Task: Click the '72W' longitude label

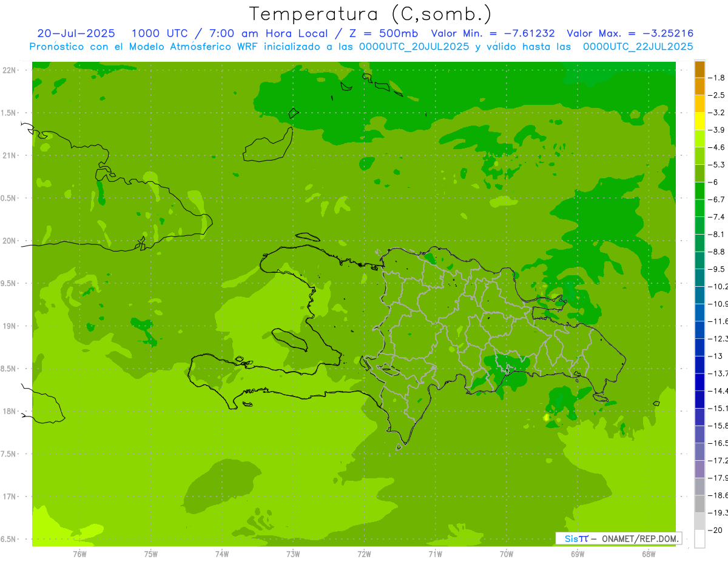Action: (364, 554)
